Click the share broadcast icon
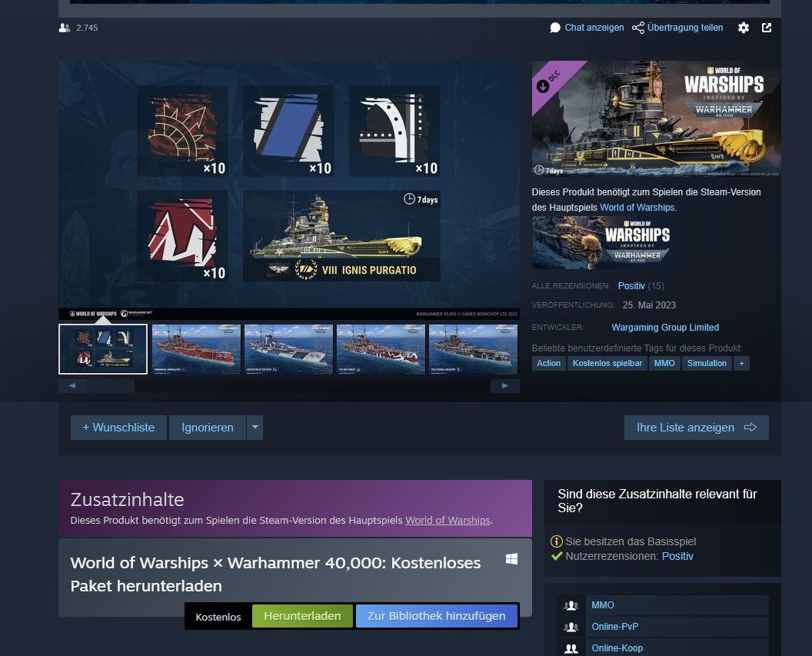This screenshot has width=812, height=656. (x=638, y=28)
